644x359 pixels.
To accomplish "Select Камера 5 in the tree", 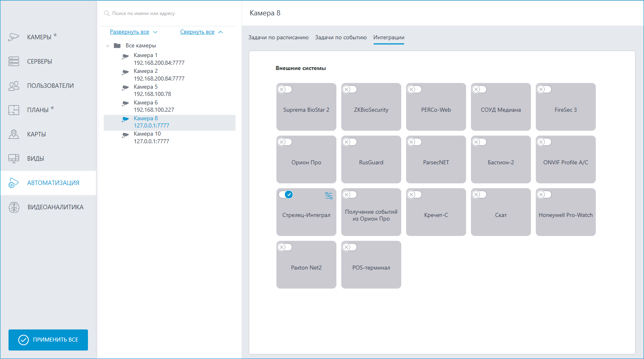I will pos(169,90).
